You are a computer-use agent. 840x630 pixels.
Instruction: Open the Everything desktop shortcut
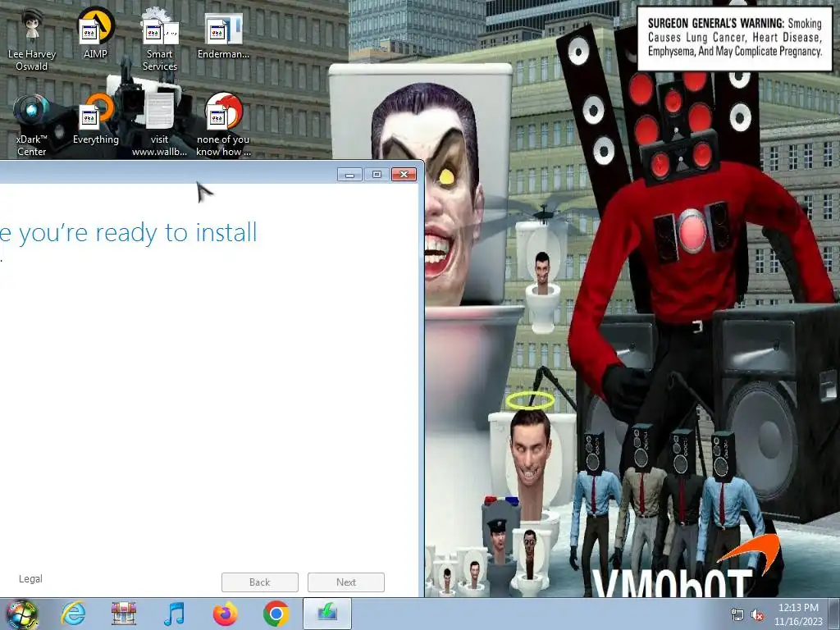(95, 120)
